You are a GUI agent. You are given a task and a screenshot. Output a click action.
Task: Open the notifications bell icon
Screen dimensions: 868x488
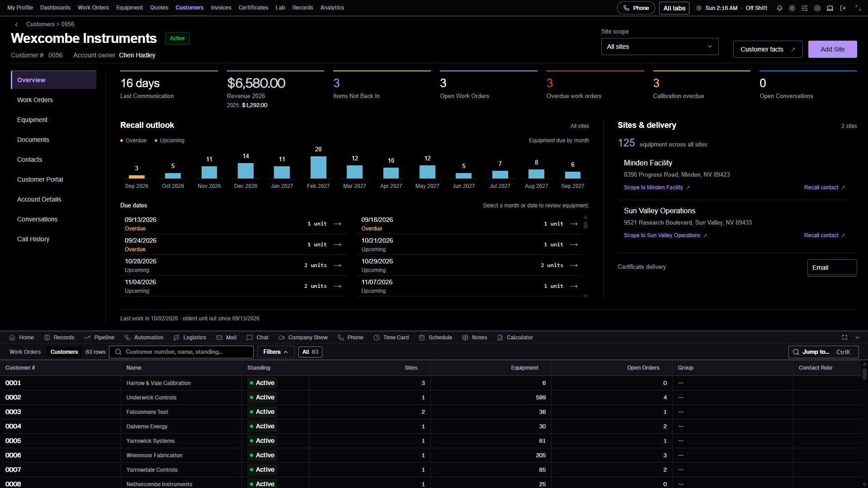click(x=779, y=8)
